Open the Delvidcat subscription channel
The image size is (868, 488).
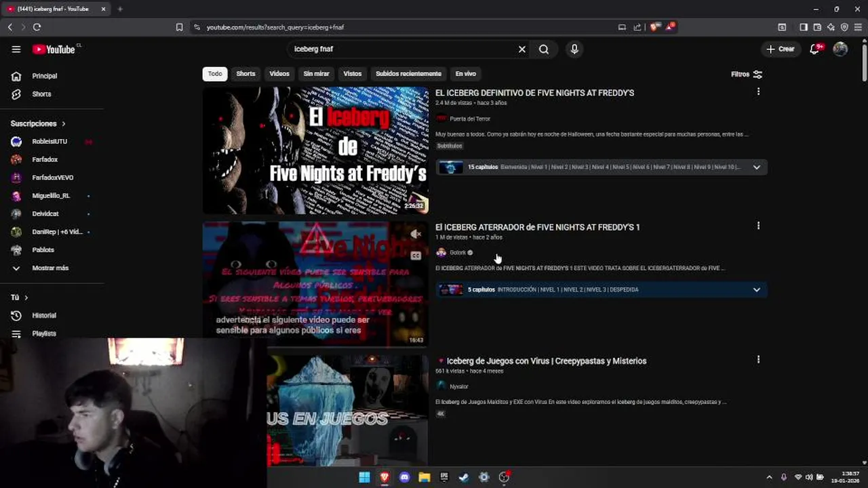pos(45,213)
